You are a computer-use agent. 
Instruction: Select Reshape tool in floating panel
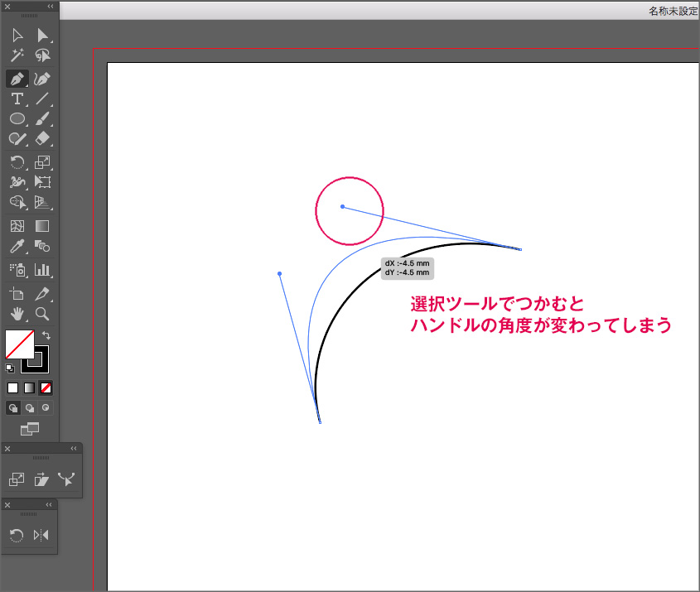point(66,479)
